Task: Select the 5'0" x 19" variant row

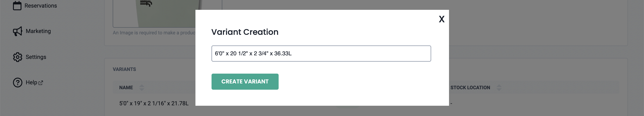Action: point(154,103)
